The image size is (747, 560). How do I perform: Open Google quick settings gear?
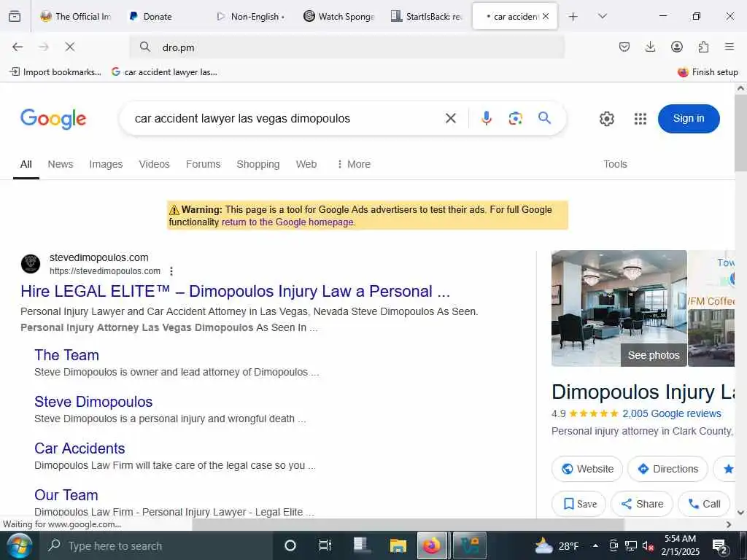606,119
